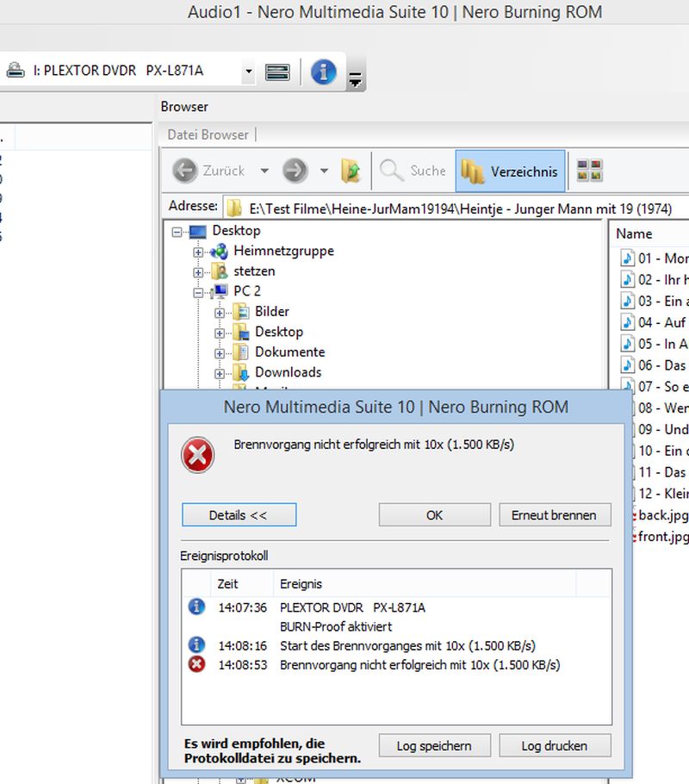Screen dimensions: 689x784
Task: Select the 14:08:53 failed burn log entry
Action: coord(396,664)
